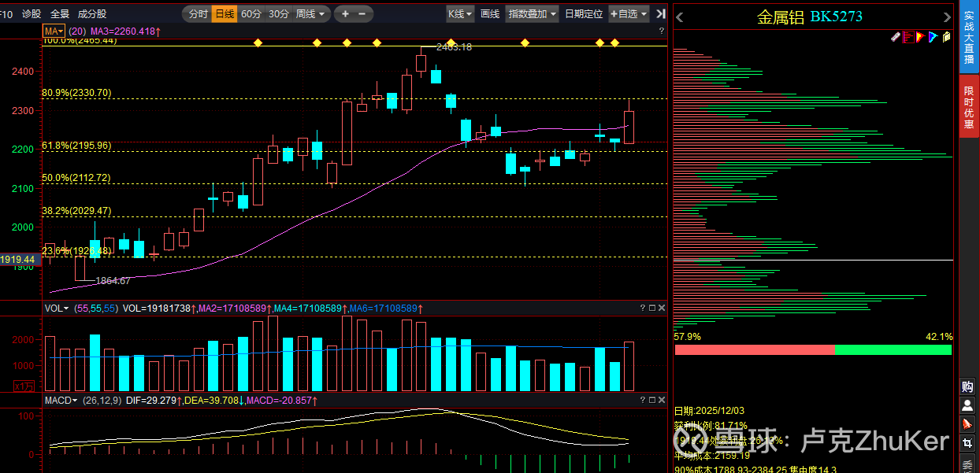Click the red profit portion of ratio bar
Viewport: 980px width, 473px height.
[x=755, y=349]
